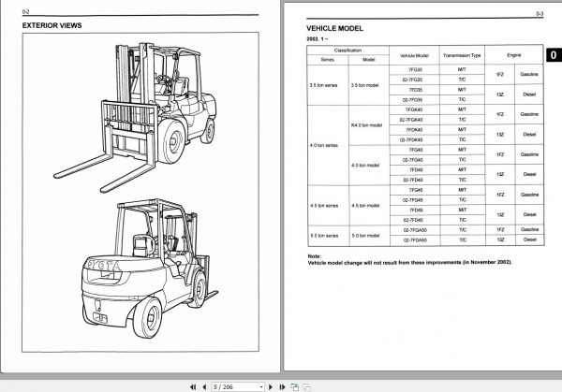Screen dimensions: 562x392
Task: Click the front view forklift drawing
Action: pos(137,117)
